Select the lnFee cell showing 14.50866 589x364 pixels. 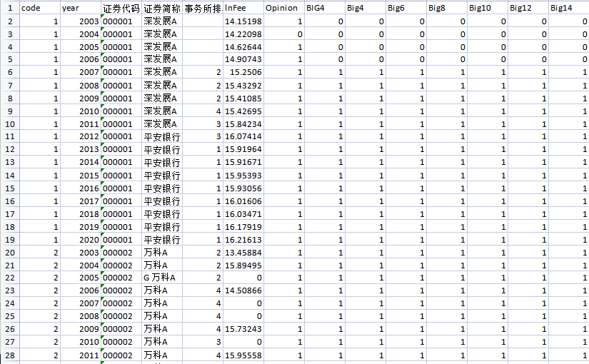[x=243, y=291]
